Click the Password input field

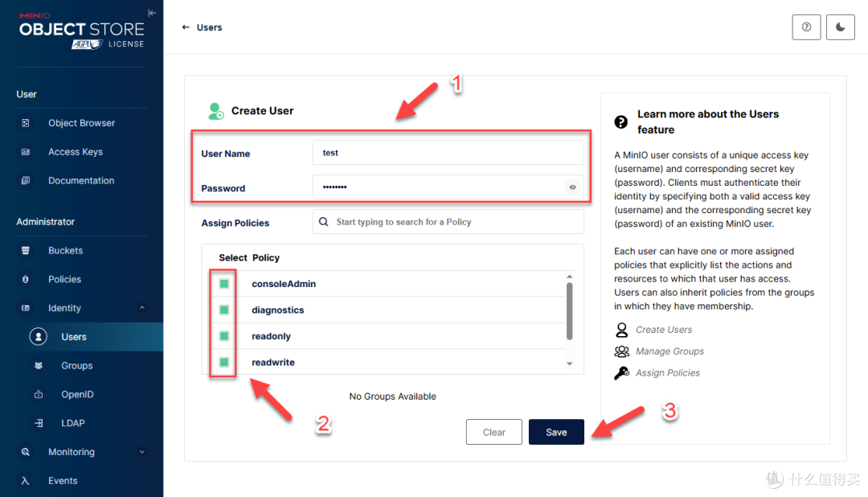click(448, 187)
